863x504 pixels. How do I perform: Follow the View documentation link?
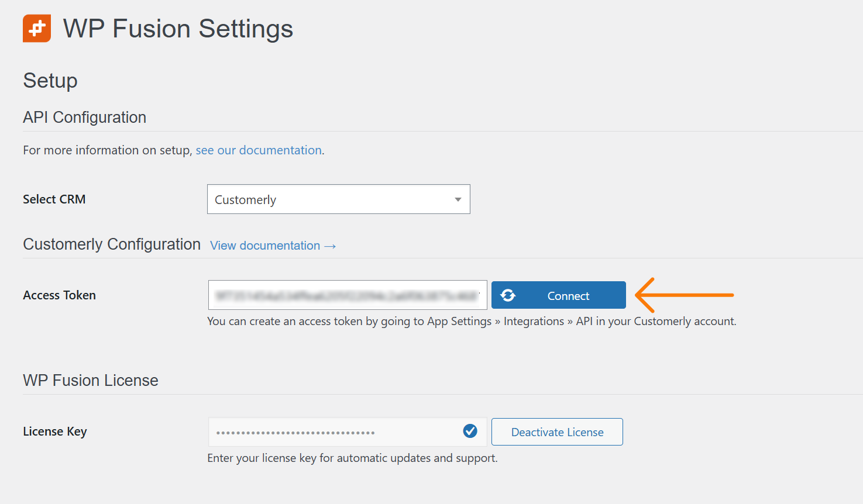pyautogui.click(x=265, y=246)
